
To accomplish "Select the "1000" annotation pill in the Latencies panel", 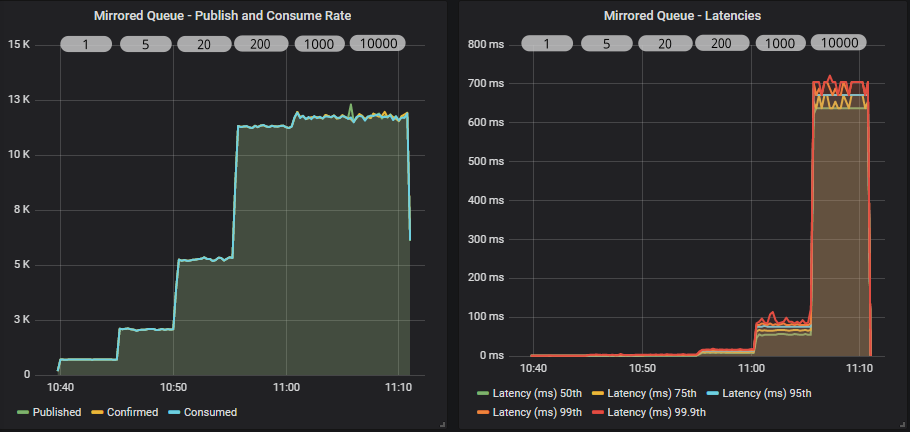I will point(782,44).
